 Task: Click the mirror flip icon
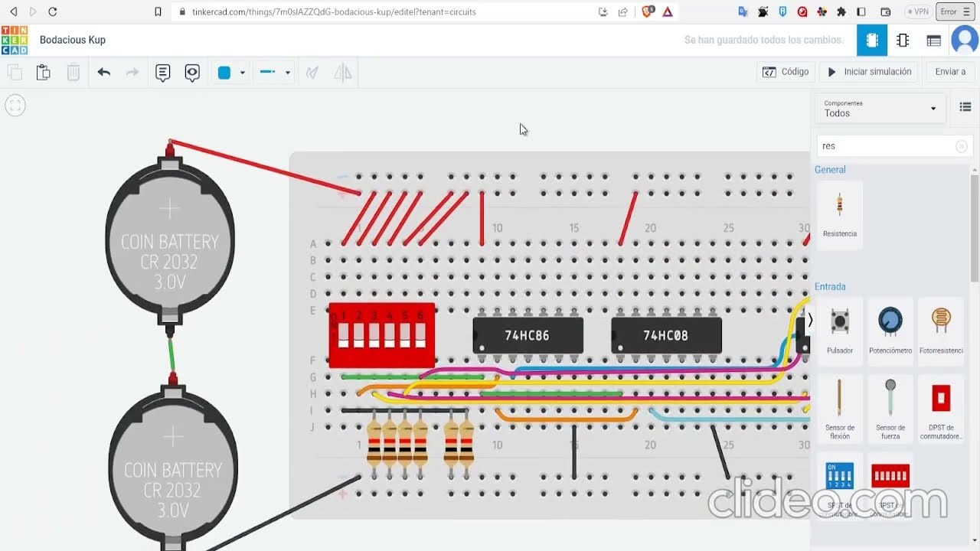(x=343, y=73)
